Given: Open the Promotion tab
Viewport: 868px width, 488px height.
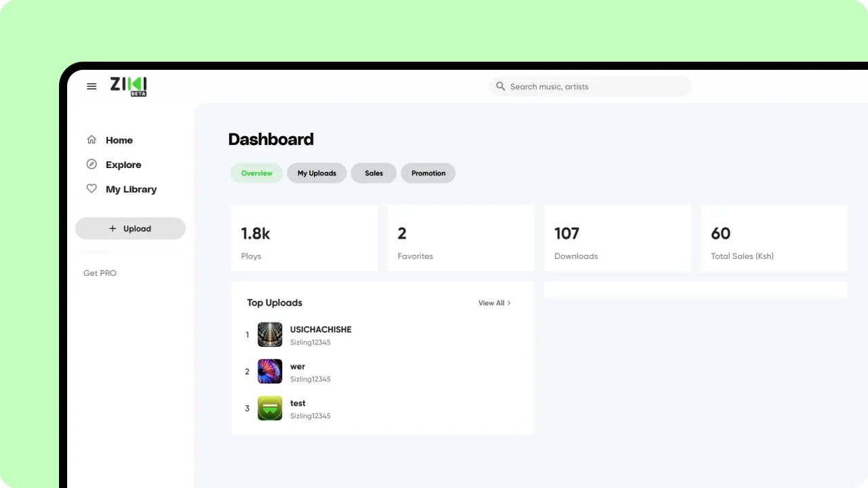Looking at the screenshot, I should (429, 173).
